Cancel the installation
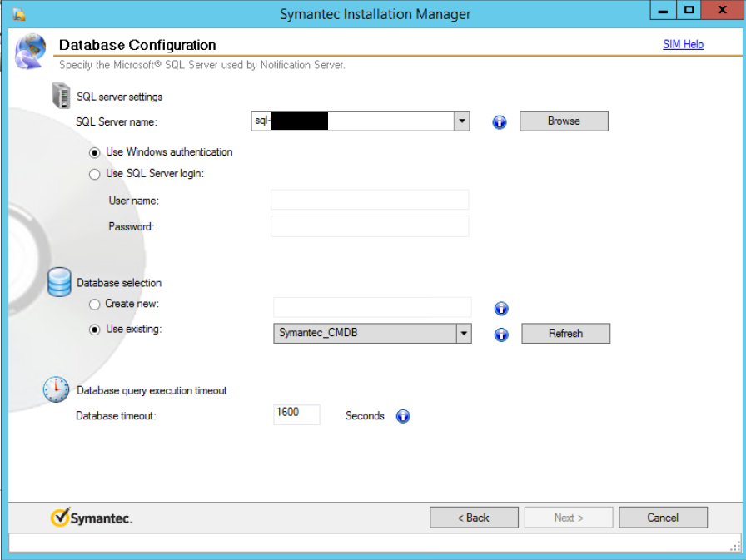This screenshot has height=560, width=746. pyautogui.click(x=663, y=518)
